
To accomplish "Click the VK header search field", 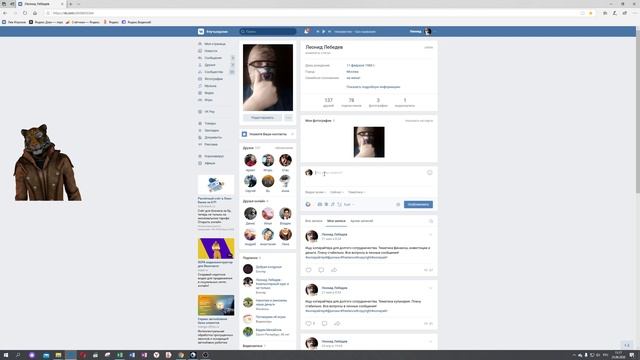I will click(268, 31).
